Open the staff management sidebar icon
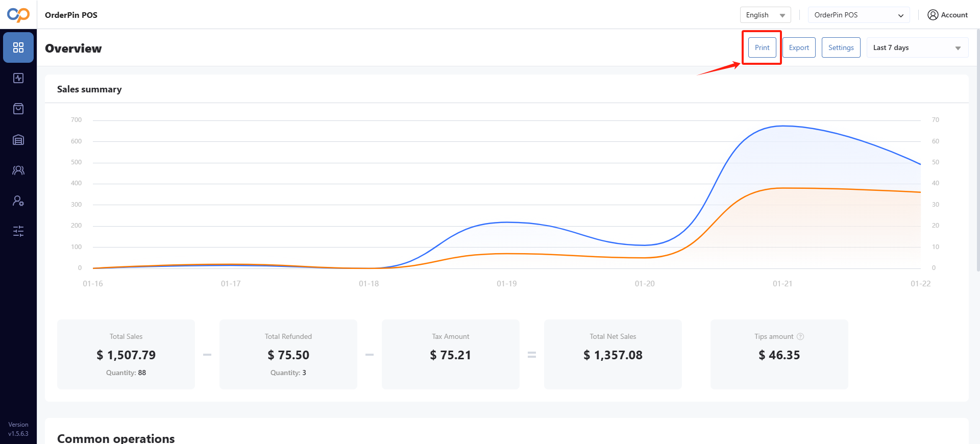The width and height of the screenshot is (980, 444). coord(18,201)
